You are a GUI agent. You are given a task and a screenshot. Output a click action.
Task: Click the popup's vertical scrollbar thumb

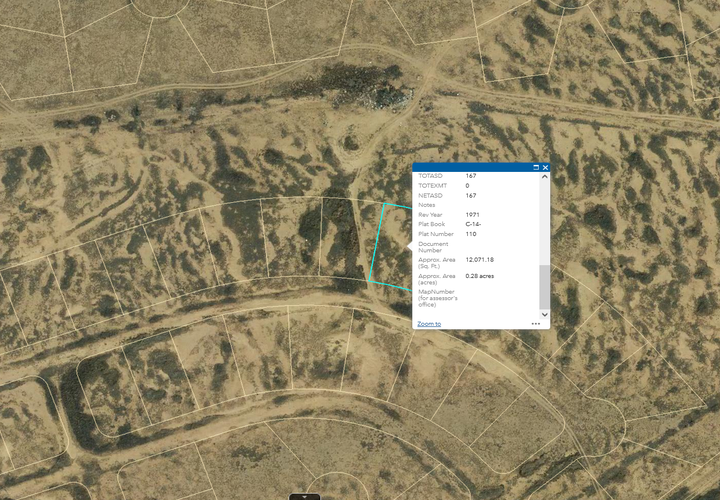tap(545, 286)
